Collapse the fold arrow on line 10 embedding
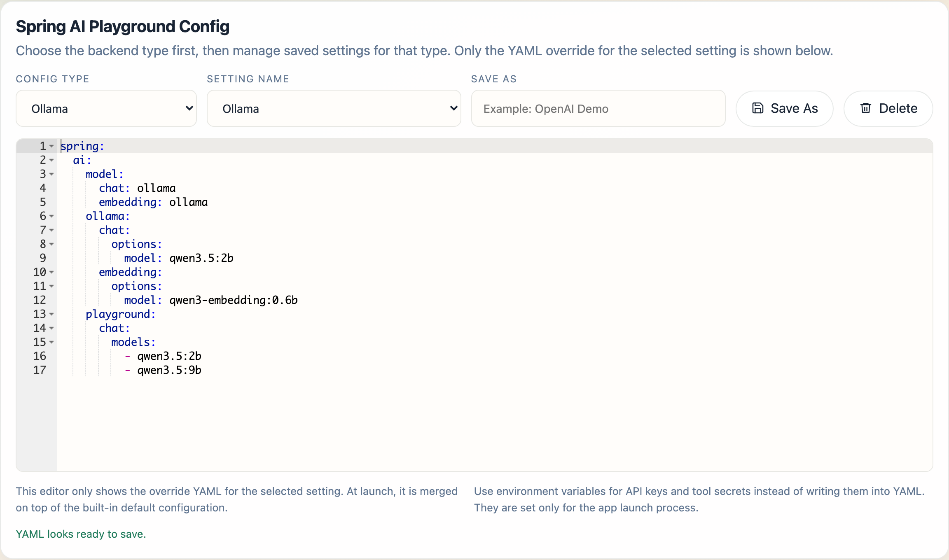949x560 pixels. (51, 272)
